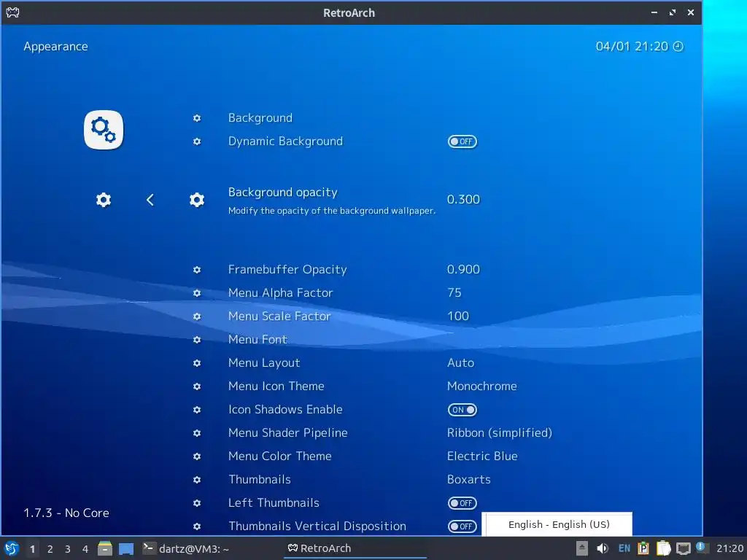
Task: Switch to workspace 2 in taskbar
Action: 50,549
